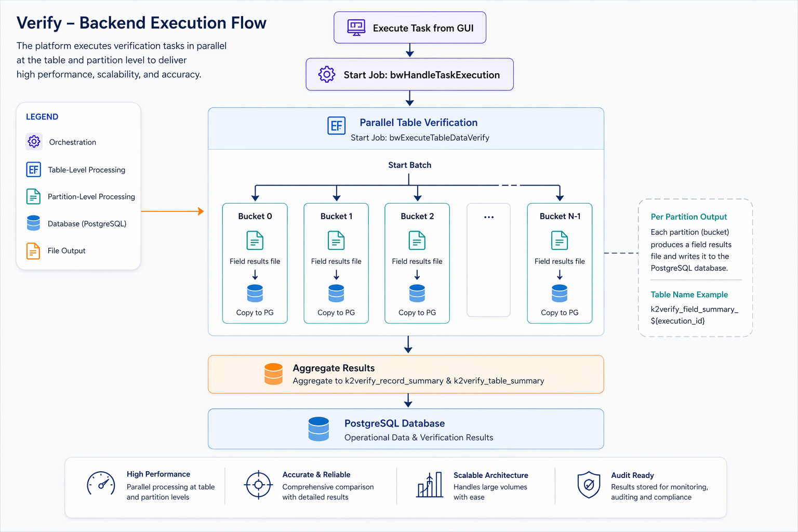The image size is (798, 532).
Task: Click the Table-Level Processing EF legend icon
Action: pos(34,169)
